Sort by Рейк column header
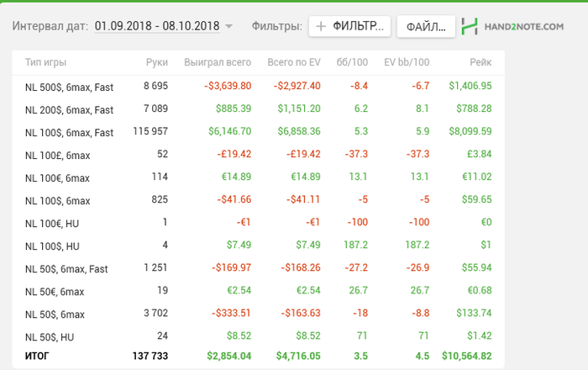 point(480,62)
